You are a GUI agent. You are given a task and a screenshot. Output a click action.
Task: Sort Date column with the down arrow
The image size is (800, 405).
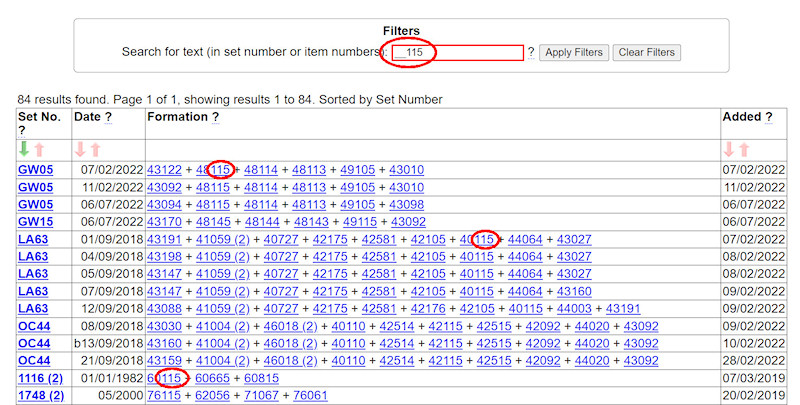click(x=81, y=149)
